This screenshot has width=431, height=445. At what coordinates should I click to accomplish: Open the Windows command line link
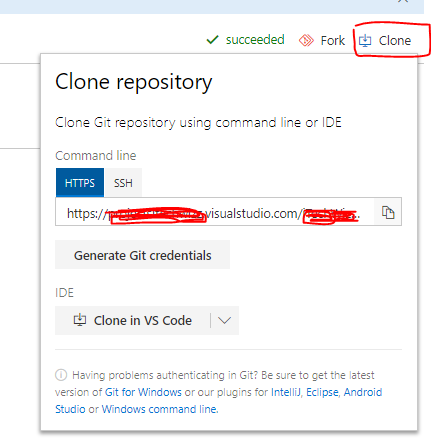[159, 409]
